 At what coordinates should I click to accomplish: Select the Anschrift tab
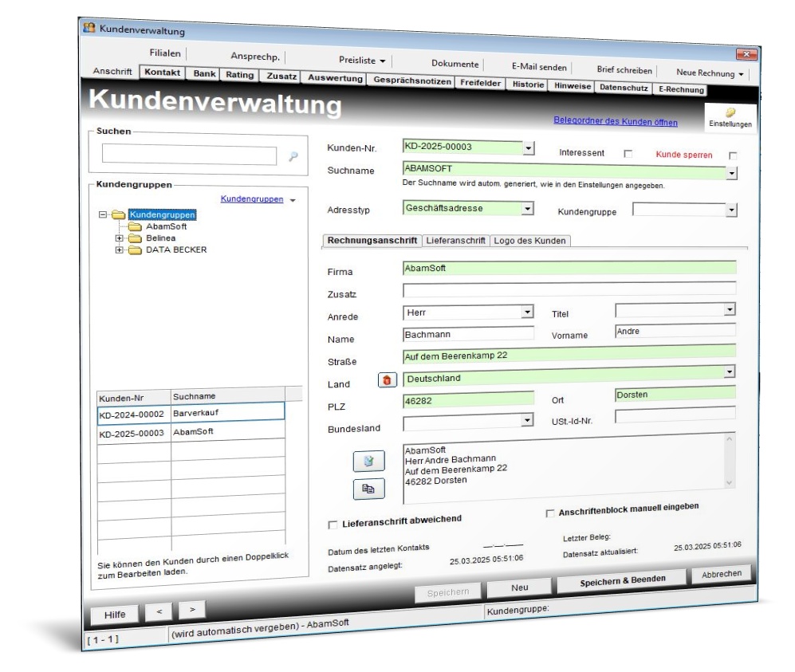[112, 72]
